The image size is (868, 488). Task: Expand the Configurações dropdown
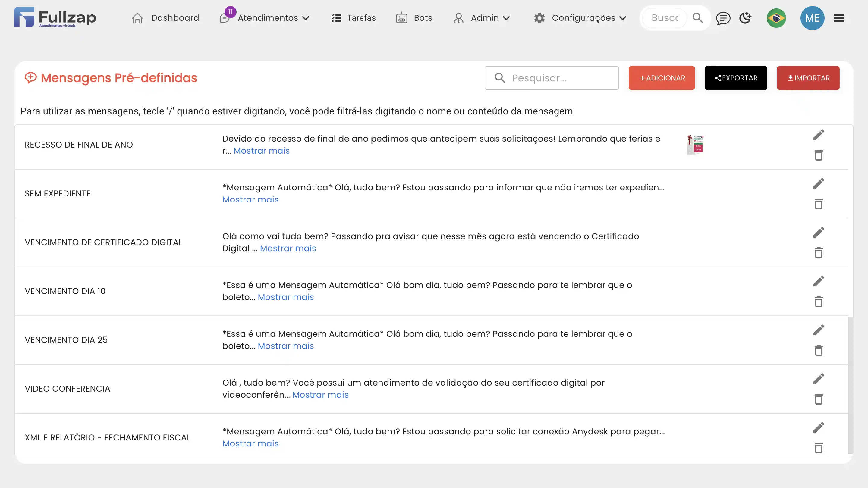tap(583, 18)
